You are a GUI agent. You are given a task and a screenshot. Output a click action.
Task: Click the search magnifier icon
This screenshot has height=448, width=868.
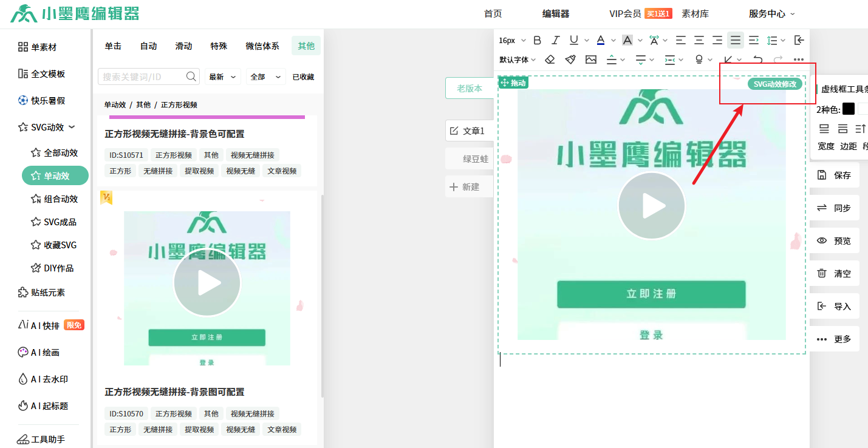(191, 76)
